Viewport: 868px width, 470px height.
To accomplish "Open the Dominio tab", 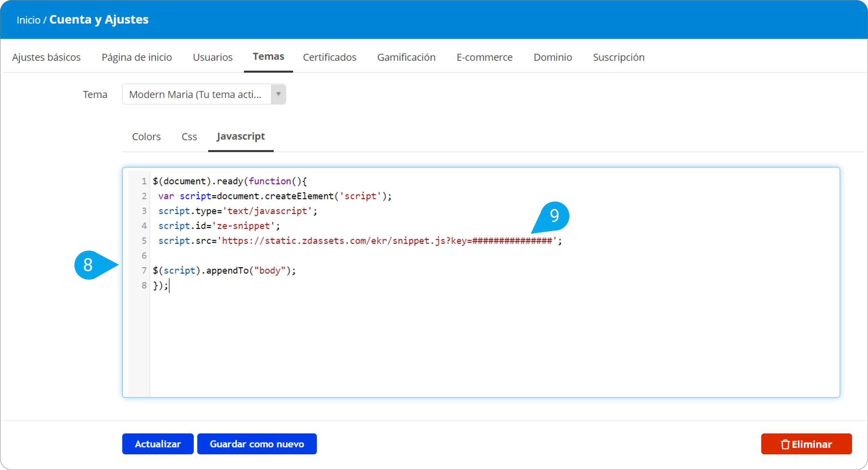I will pos(553,57).
